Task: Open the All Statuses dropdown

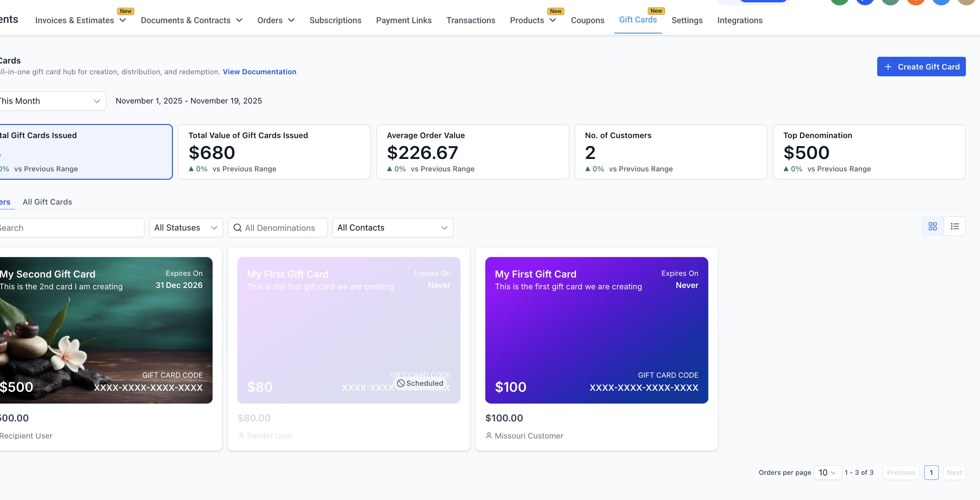Action: [x=186, y=227]
